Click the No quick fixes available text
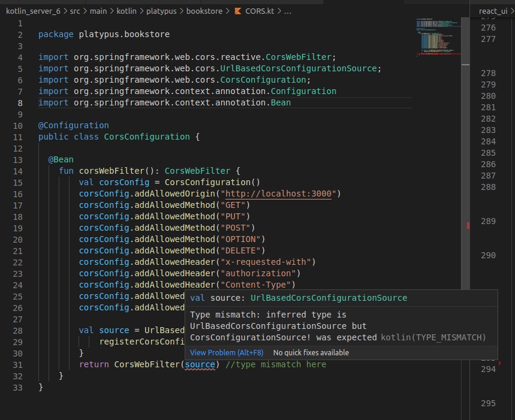 point(311,353)
